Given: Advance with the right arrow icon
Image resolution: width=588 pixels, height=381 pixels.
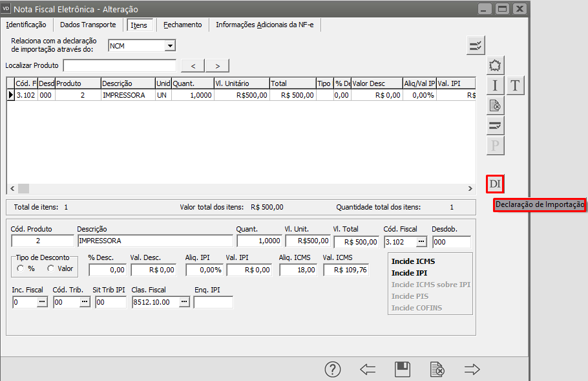Looking at the screenshot, I should tap(472, 369).
